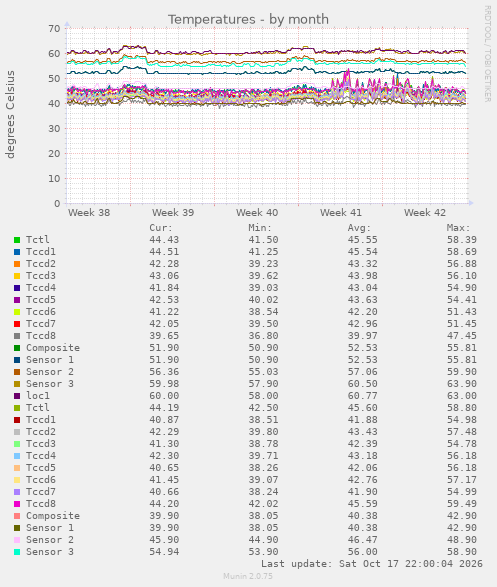Click the Tccd2 average value 43.32
The height and width of the screenshot is (587, 497).
(363, 264)
